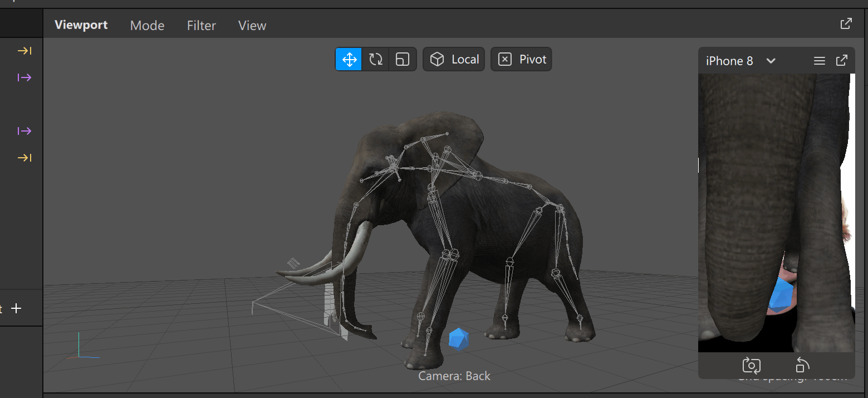Click the simulator preview image
This screenshot has height=398, width=868.
tap(776, 212)
